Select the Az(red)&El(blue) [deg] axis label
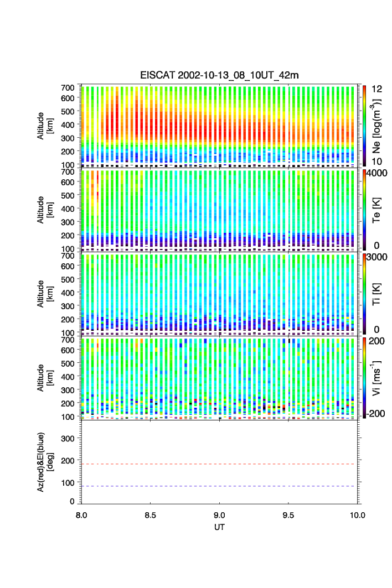 pos(45,462)
